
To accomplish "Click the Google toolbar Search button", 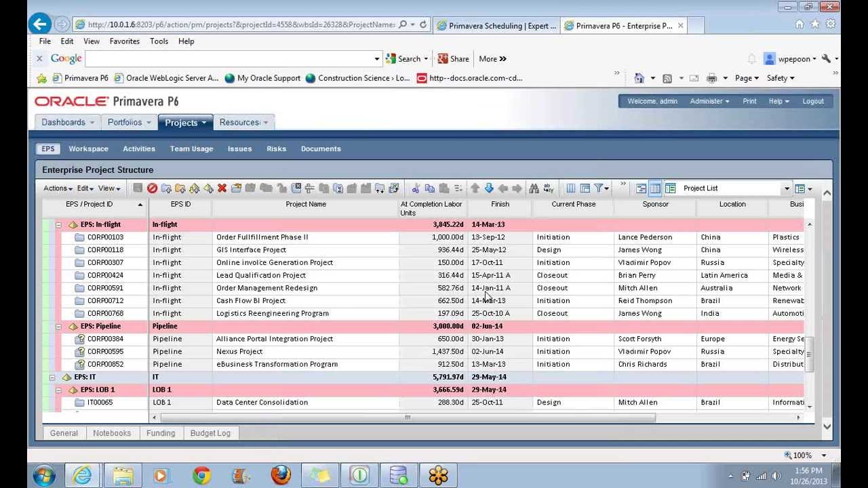I will [403, 59].
